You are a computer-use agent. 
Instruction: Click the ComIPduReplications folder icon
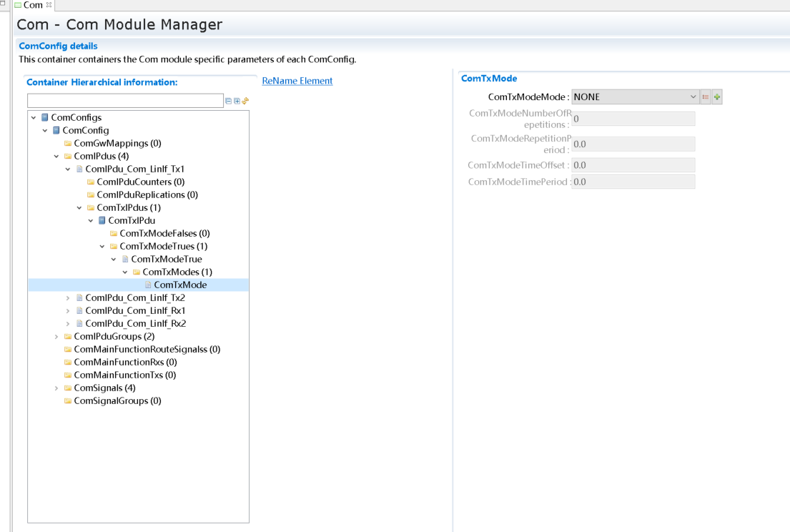click(x=91, y=194)
